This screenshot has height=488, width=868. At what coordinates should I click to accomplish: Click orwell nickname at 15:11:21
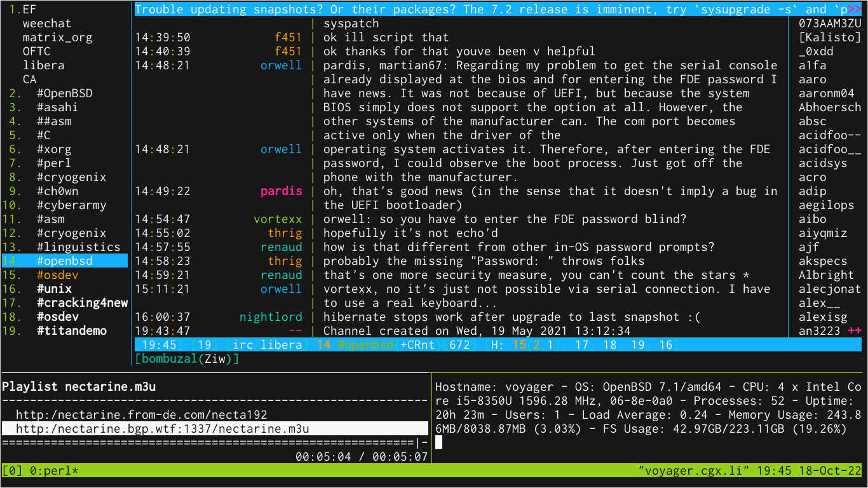coord(281,289)
